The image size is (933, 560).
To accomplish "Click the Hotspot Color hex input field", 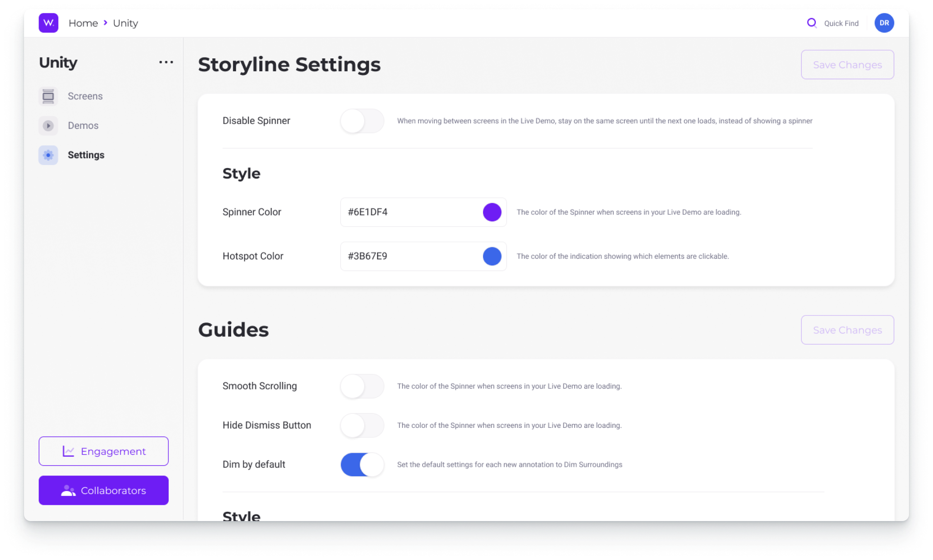I will pos(423,256).
